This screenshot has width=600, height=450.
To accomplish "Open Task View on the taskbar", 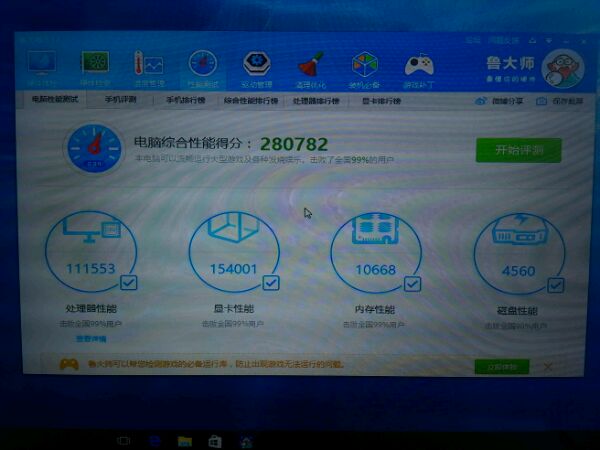I will (x=123, y=441).
